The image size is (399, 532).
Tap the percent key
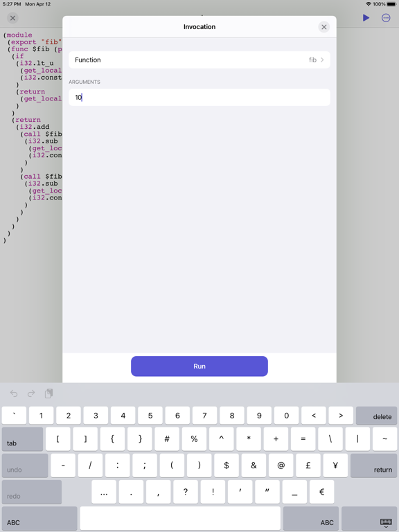pos(194,438)
